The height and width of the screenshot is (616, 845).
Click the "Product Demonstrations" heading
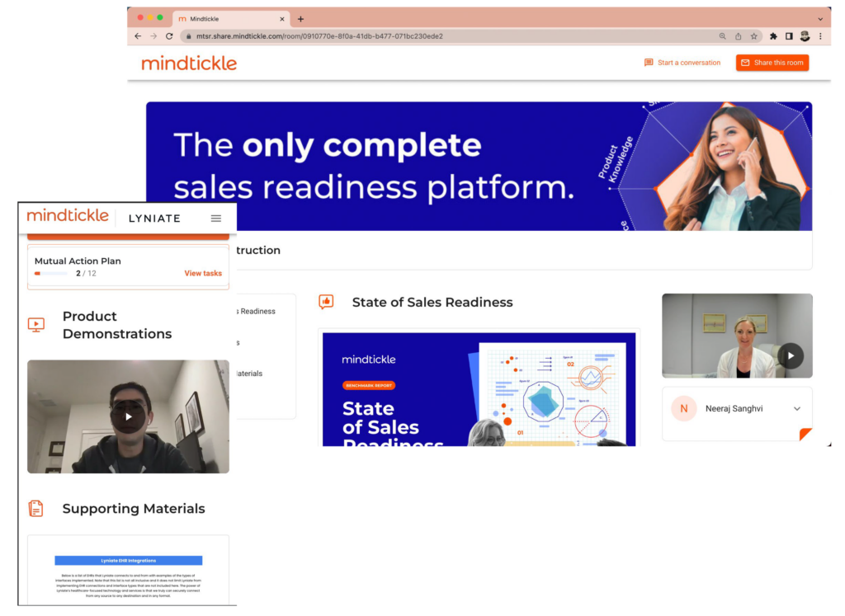[117, 325]
